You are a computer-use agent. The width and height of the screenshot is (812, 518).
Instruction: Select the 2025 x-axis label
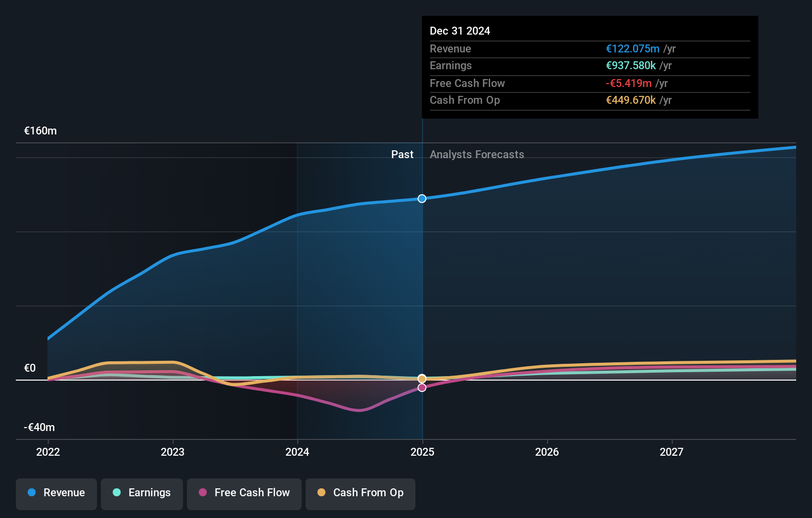pos(422,452)
